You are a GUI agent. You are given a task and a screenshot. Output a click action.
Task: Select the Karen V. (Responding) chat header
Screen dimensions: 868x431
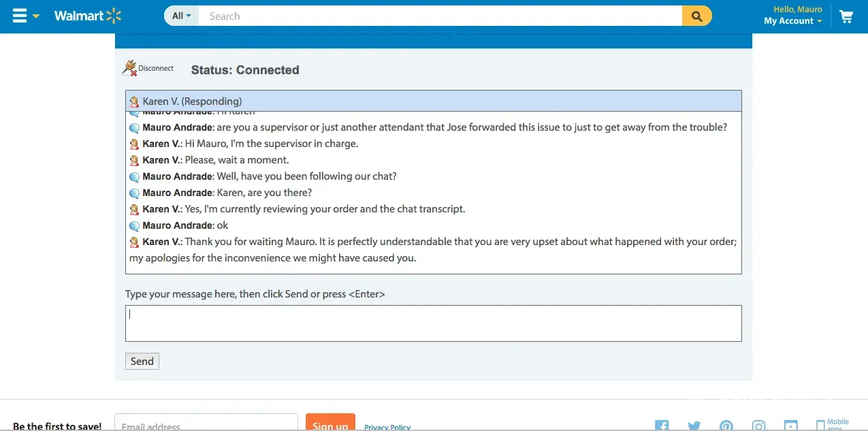coord(433,101)
